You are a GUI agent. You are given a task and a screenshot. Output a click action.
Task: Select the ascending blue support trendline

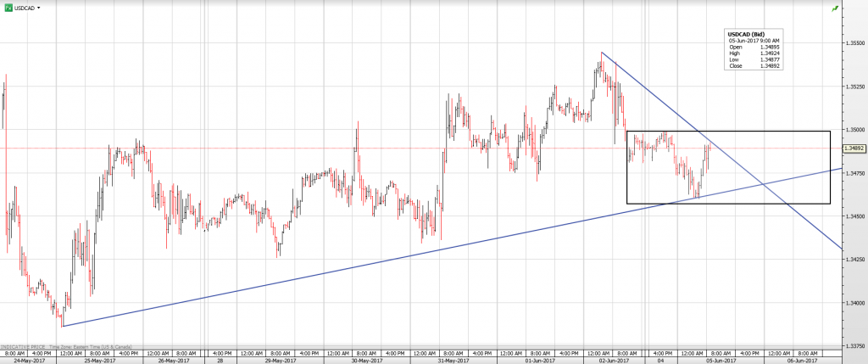tap(339, 258)
